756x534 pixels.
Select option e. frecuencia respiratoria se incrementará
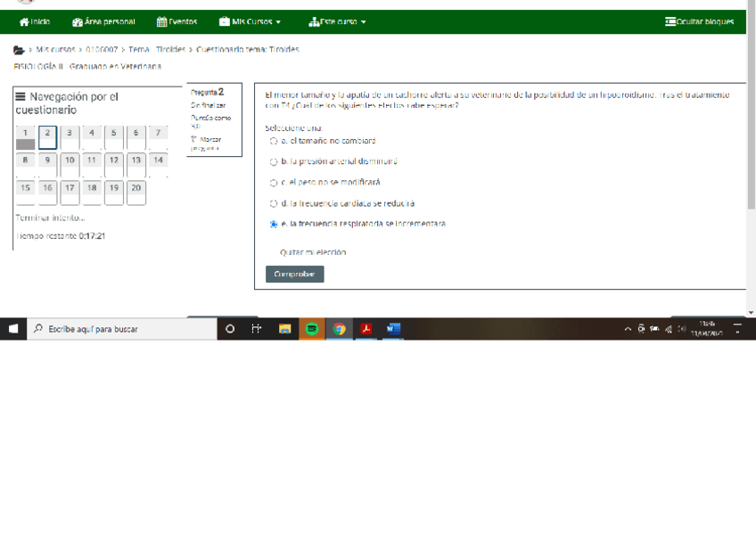(274, 224)
